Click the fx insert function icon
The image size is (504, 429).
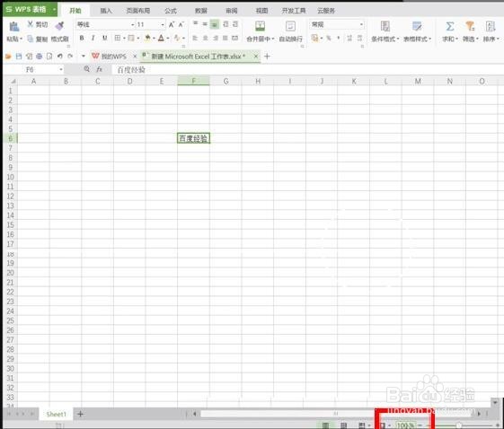(100, 69)
